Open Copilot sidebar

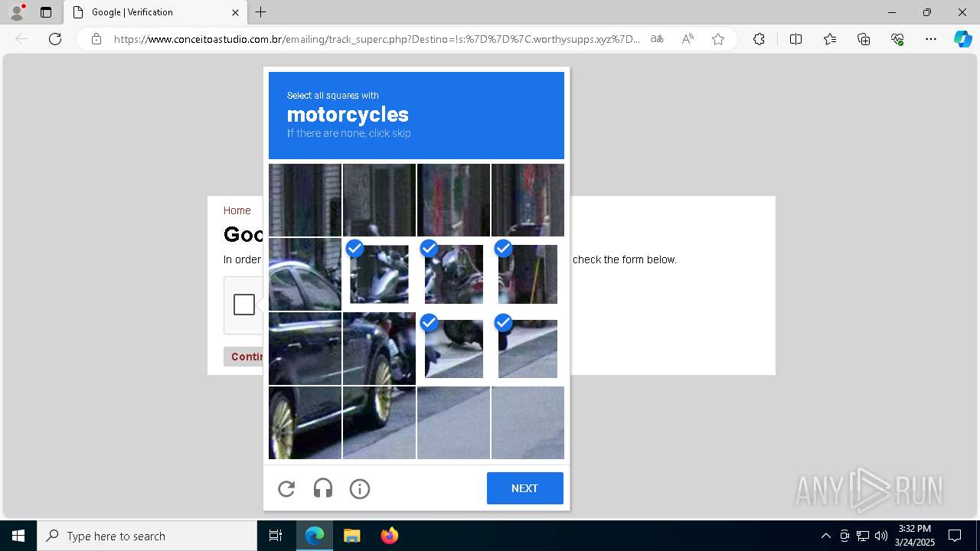coord(962,39)
